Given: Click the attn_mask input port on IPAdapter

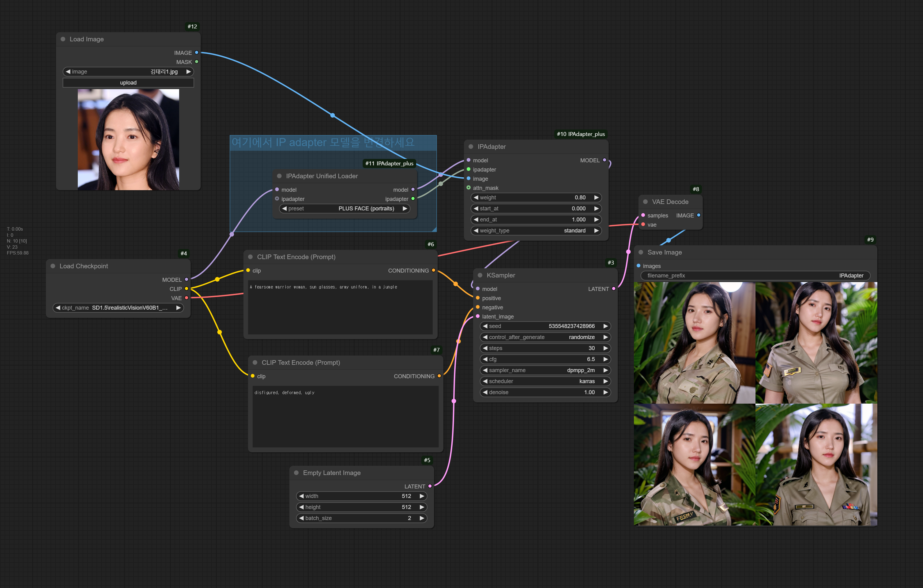Looking at the screenshot, I should pos(469,187).
